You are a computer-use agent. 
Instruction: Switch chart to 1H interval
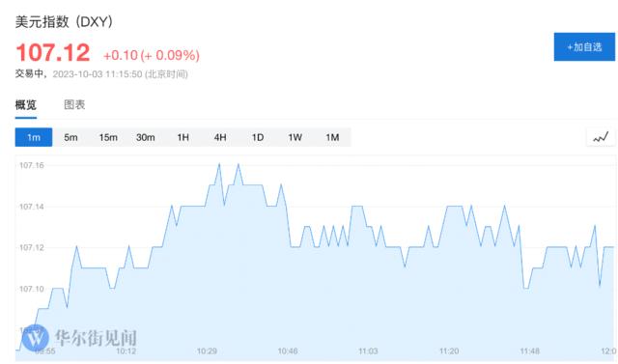click(183, 137)
